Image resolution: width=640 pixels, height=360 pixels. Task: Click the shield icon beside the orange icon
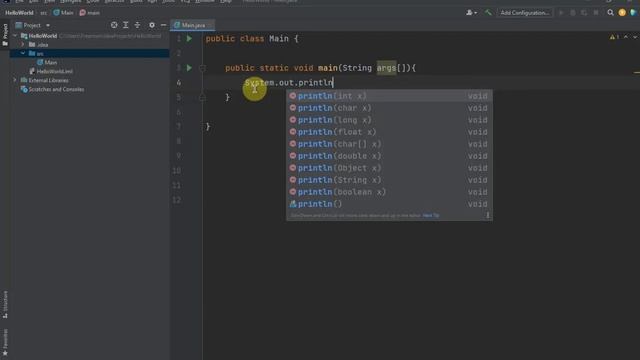click(x=633, y=13)
